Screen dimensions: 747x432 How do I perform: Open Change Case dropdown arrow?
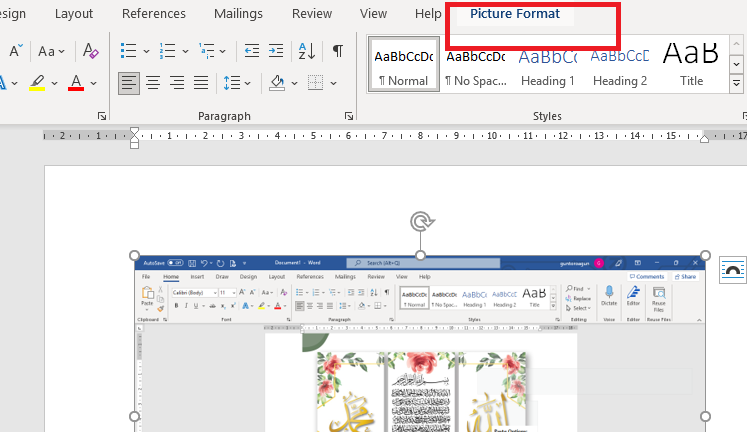coord(62,51)
